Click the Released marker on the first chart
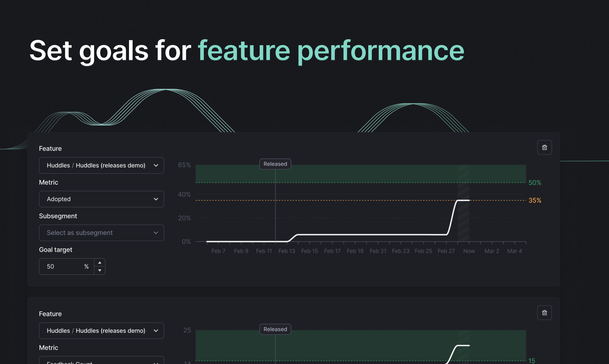Viewport: 609px width, 364px height. pyautogui.click(x=275, y=164)
